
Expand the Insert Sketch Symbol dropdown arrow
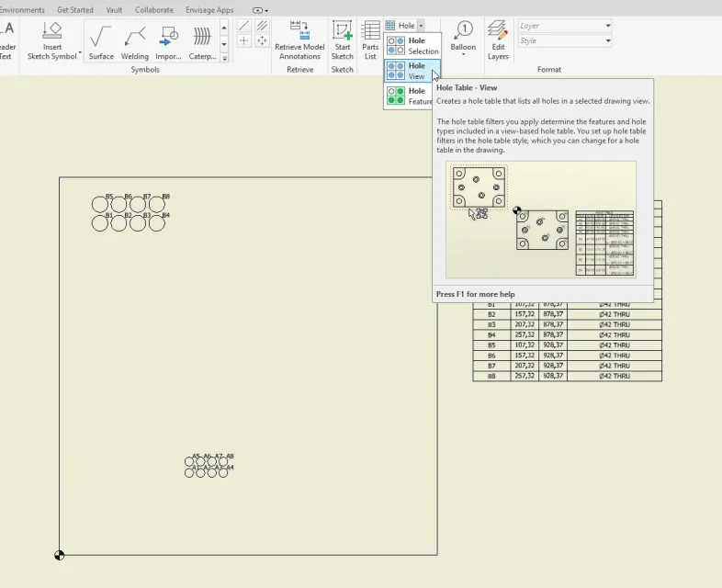pos(80,52)
